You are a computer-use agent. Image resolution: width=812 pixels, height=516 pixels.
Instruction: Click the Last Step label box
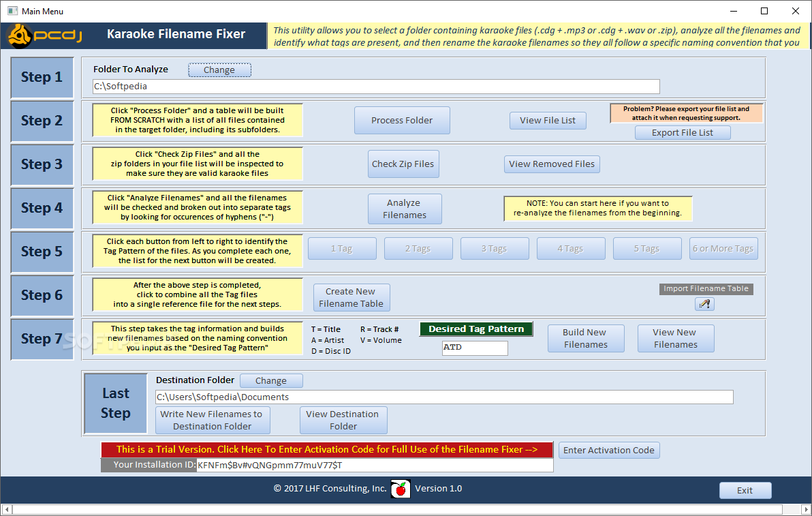tap(116, 403)
